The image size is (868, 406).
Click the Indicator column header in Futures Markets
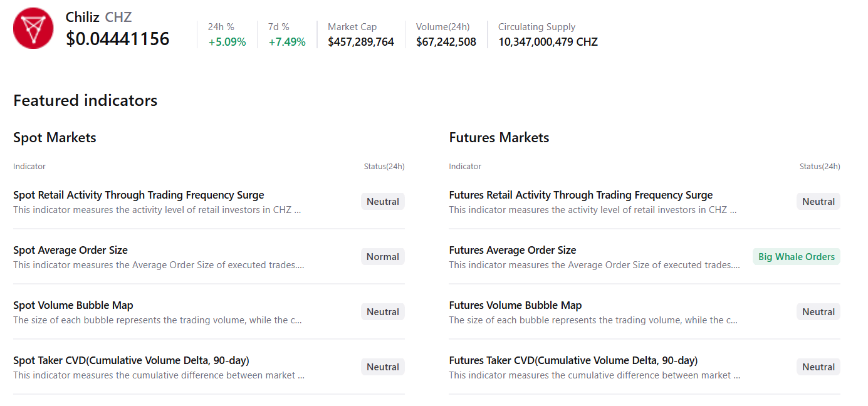pyautogui.click(x=465, y=167)
